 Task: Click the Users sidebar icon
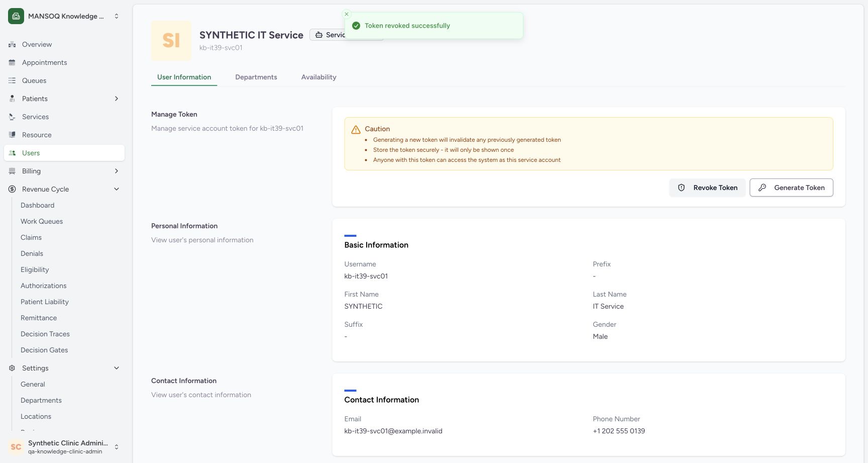tap(12, 153)
